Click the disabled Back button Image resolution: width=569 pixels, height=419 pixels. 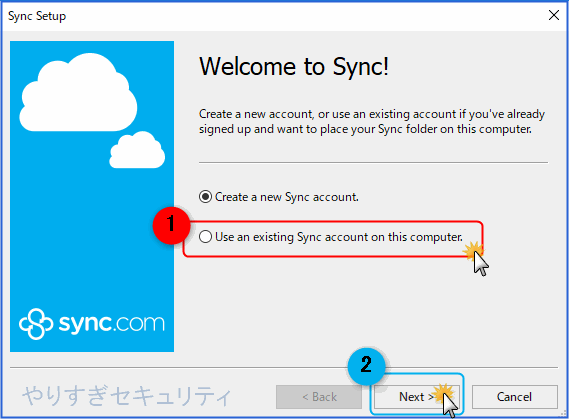click(x=319, y=397)
